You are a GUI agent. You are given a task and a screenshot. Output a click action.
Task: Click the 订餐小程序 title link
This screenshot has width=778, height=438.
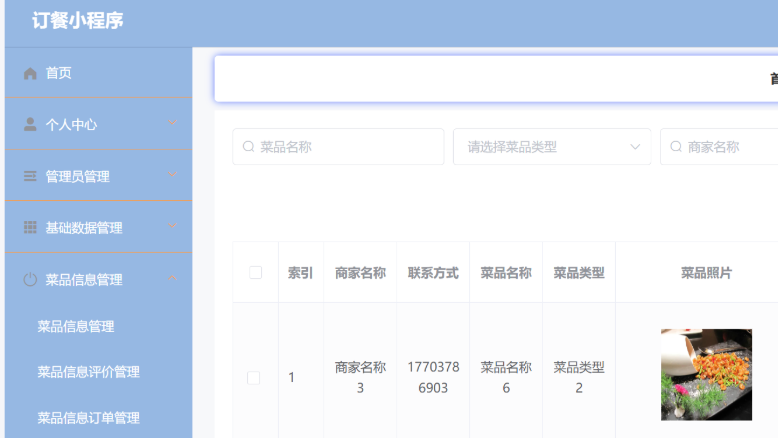[78, 20]
